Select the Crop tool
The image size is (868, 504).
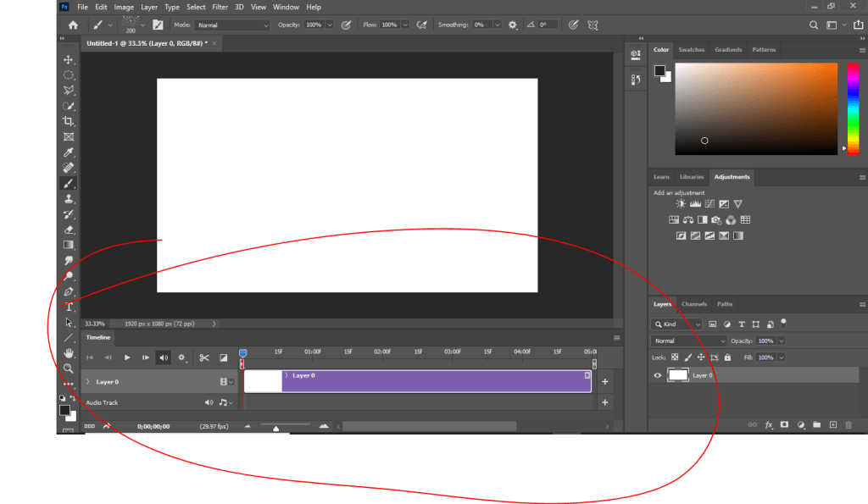(x=69, y=122)
